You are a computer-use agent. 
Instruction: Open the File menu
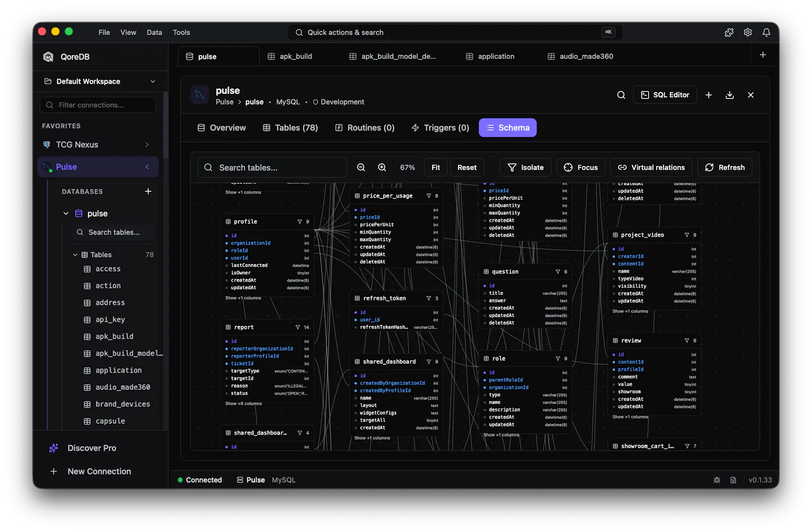point(104,32)
